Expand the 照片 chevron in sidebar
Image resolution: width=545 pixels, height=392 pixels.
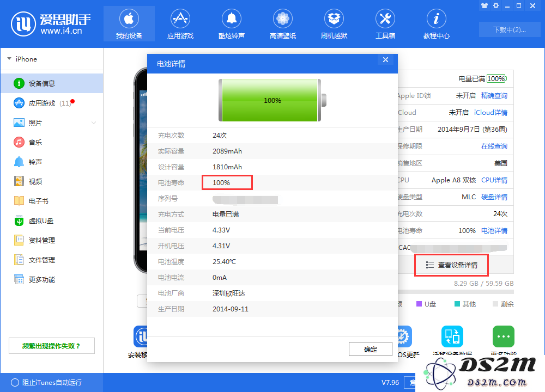pos(94,122)
